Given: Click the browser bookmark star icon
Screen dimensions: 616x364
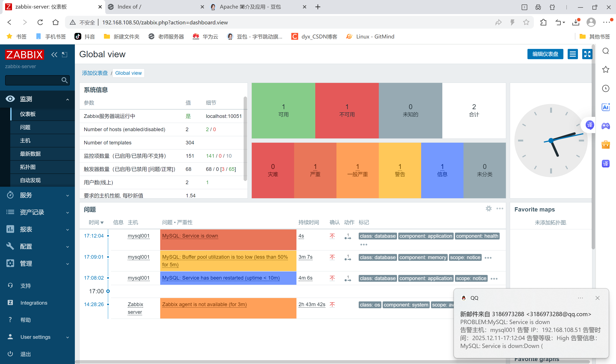Looking at the screenshot, I should click(x=526, y=22).
